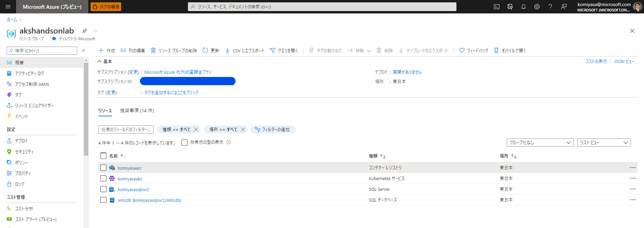Click リソース グループの削除 toolbar button
The height and width of the screenshot is (228, 644).
174,51
